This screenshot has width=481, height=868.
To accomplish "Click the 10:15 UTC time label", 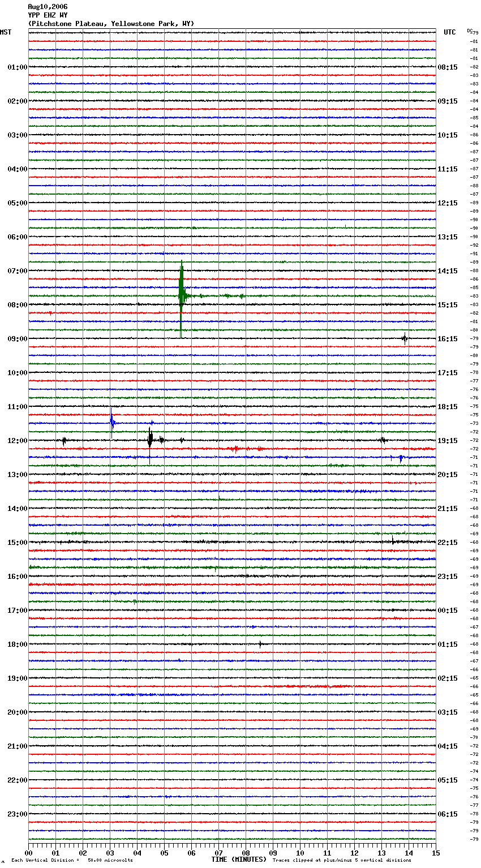I will pos(448,135).
